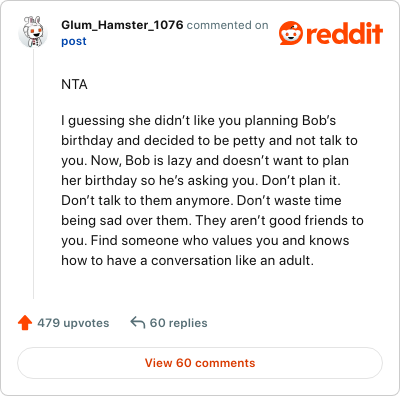Open the 60 replies label
The height and width of the screenshot is (396, 400).
point(178,323)
